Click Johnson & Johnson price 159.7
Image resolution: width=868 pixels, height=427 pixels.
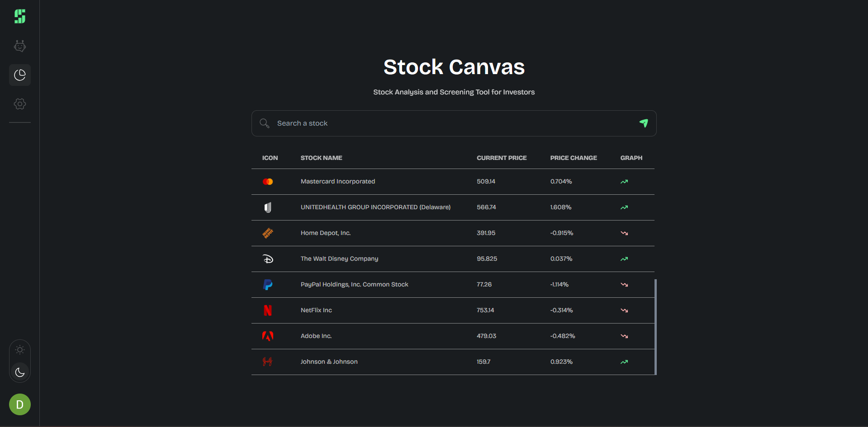pos(484,362)
